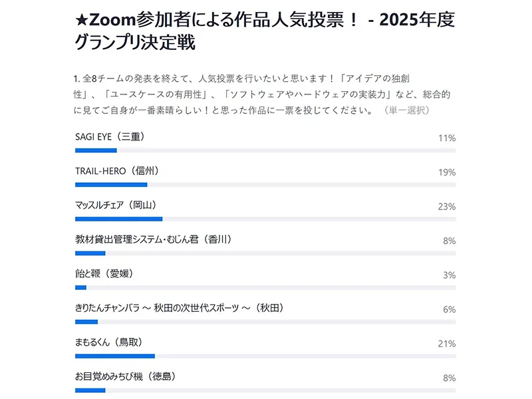This screenshot has width=532, height=399.
Task: Click the マッスルチェア（岡山） option label
Action: click(x=116, y=205)
